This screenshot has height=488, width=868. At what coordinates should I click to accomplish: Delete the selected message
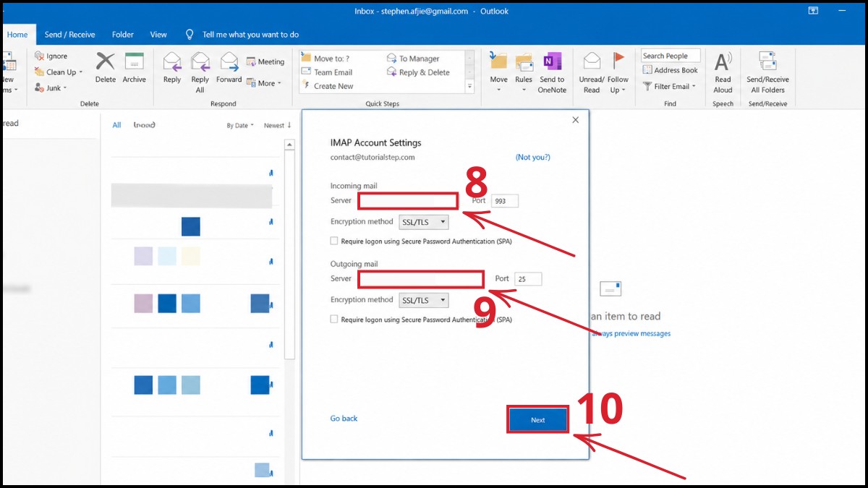(x=106, y=68)
